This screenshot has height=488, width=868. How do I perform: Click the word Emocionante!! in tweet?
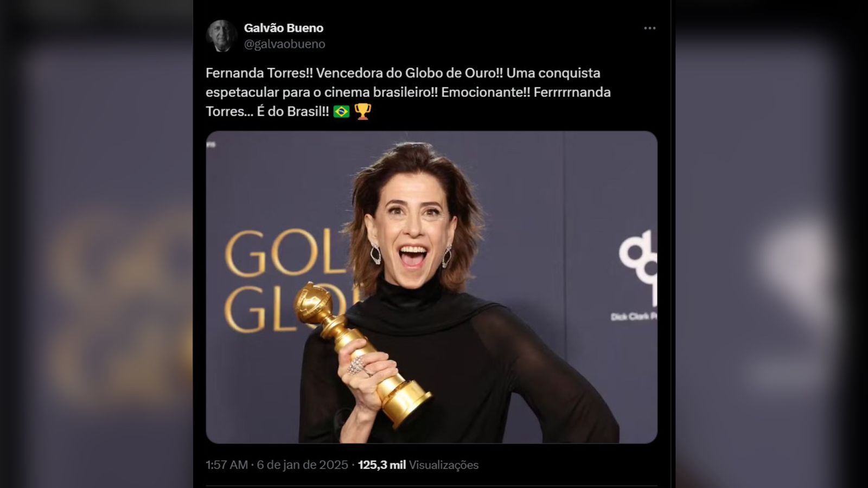pos(486,92)
